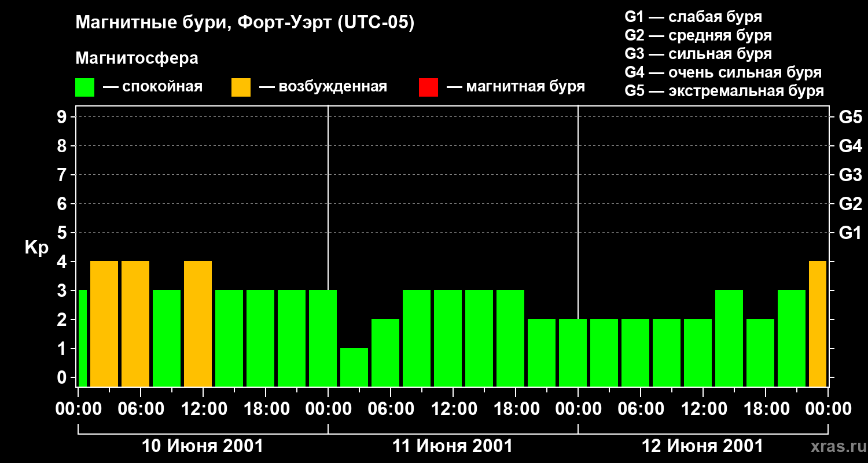Click the orange Kp 4 bar ending 12 June
868x463 pixels.
coord(818,324)
